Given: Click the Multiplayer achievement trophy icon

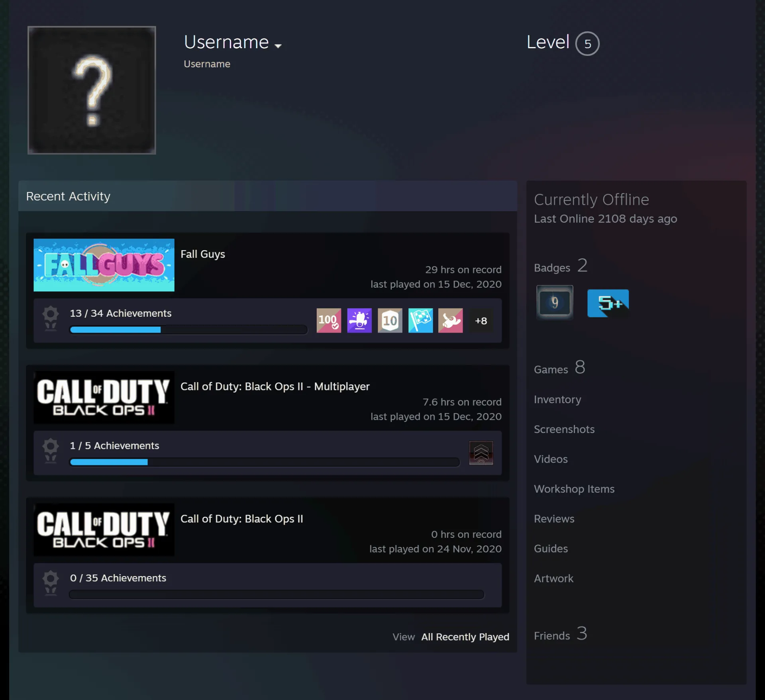Looking at the screenshot, I should click(51, 451).
